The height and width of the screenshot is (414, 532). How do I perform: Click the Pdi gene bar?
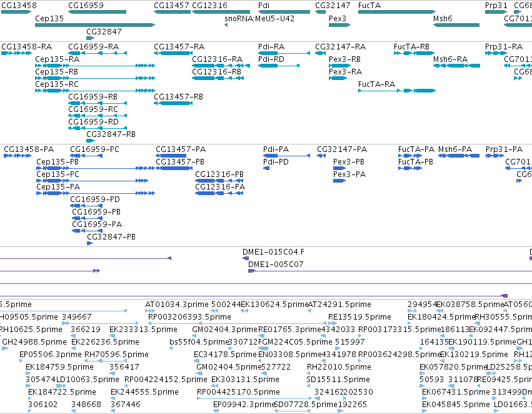pos(284,12)
